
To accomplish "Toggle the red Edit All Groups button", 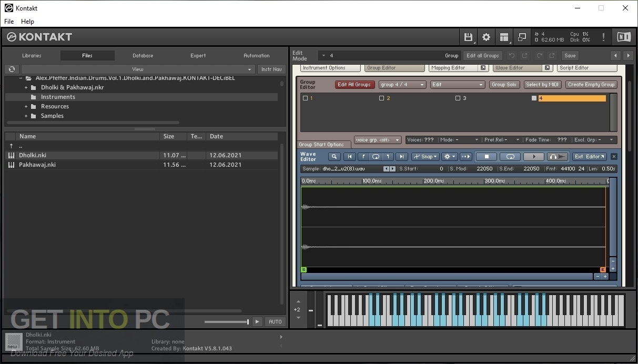I will [355, 84].
